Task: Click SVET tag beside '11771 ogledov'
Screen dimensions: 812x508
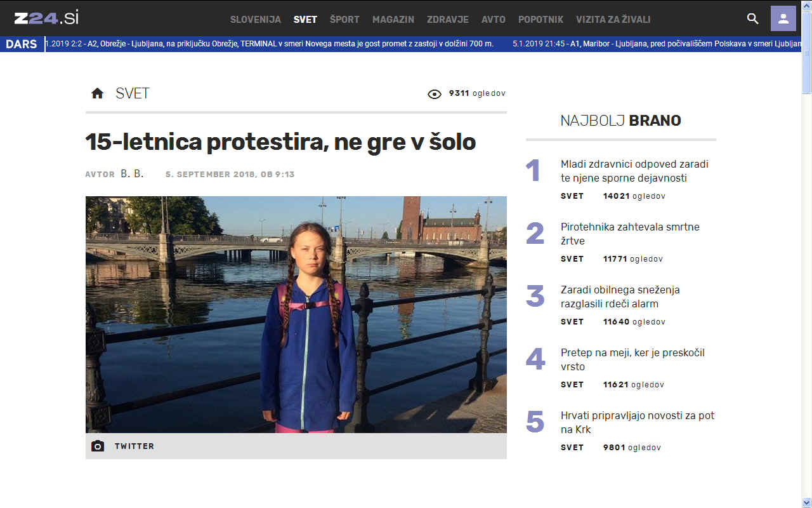Action: pyautogui.click(x=572, y=259)
